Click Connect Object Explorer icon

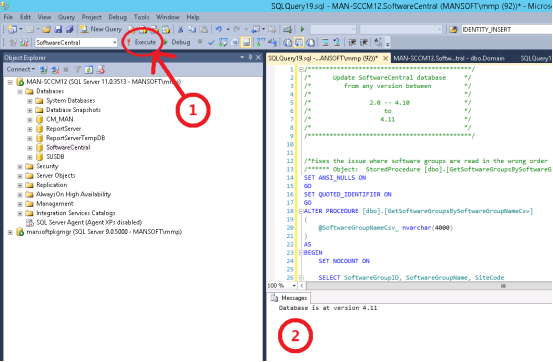pyautogui.click(x=43, y=70)
